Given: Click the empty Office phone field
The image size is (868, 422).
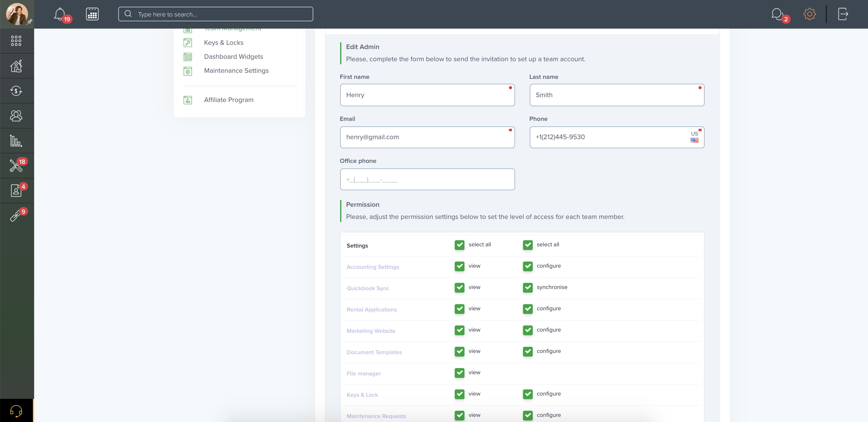Looking at the screenshot, I should tap(427, 179).
